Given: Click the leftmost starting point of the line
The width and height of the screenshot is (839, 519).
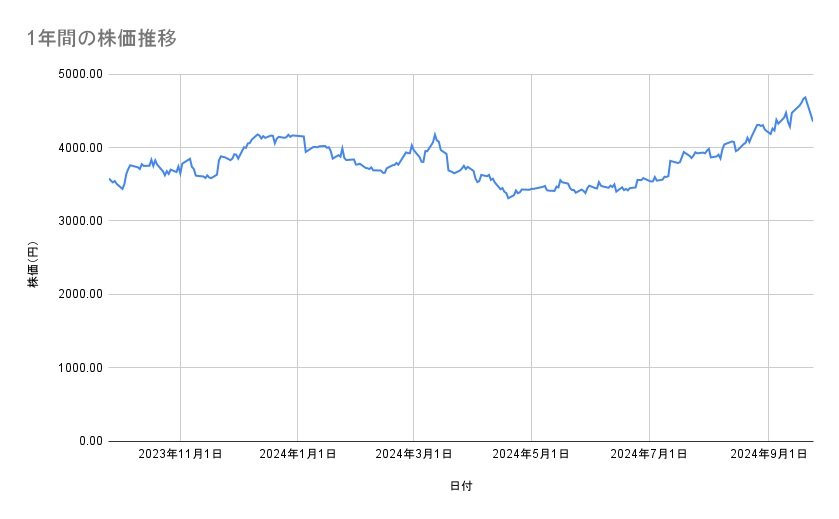Looking at the screenshot, I should tap(109, 178).
